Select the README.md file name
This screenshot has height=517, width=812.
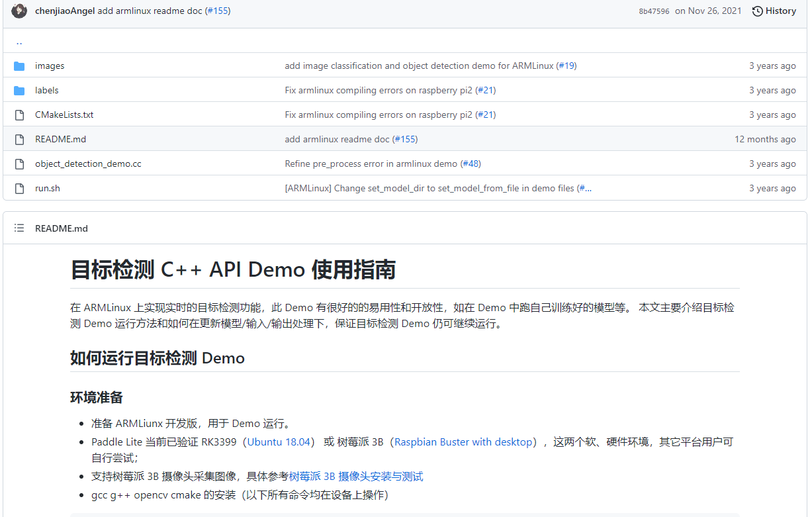click(x=60, y=139)
